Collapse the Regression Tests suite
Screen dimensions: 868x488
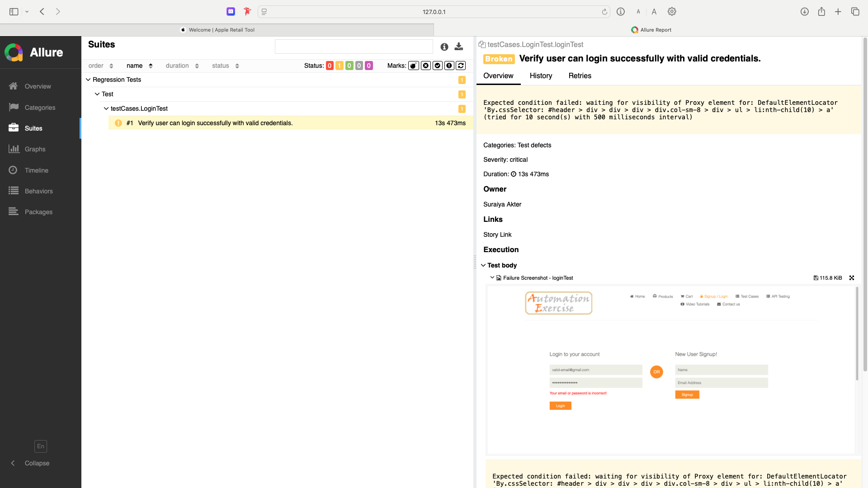click(88, 80)
